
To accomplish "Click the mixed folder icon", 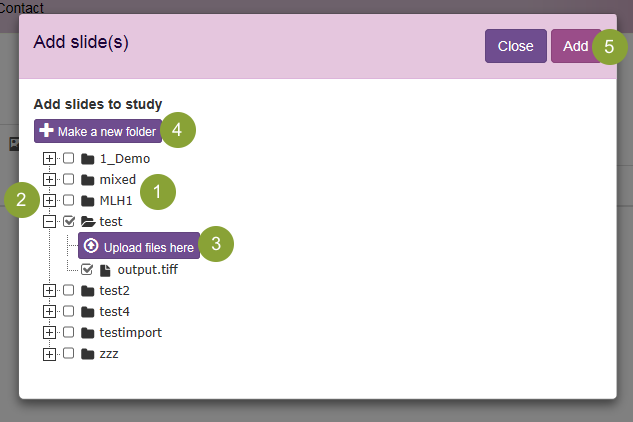I will (87, 180).
